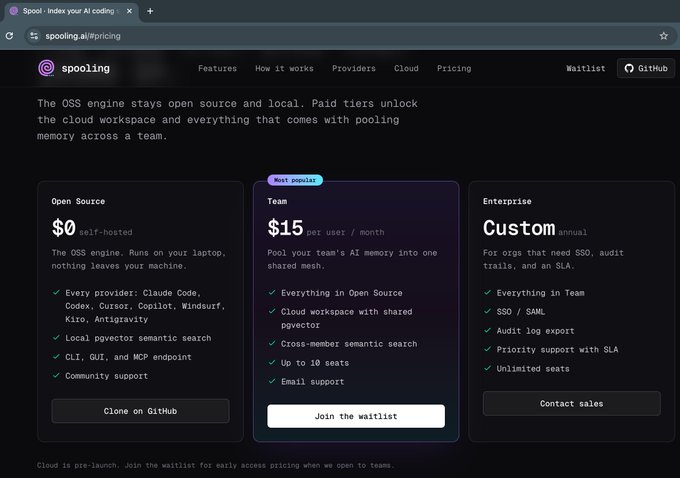Click the 'per user / month' label
The image size is (680, 478).
(x=345, y=232)
